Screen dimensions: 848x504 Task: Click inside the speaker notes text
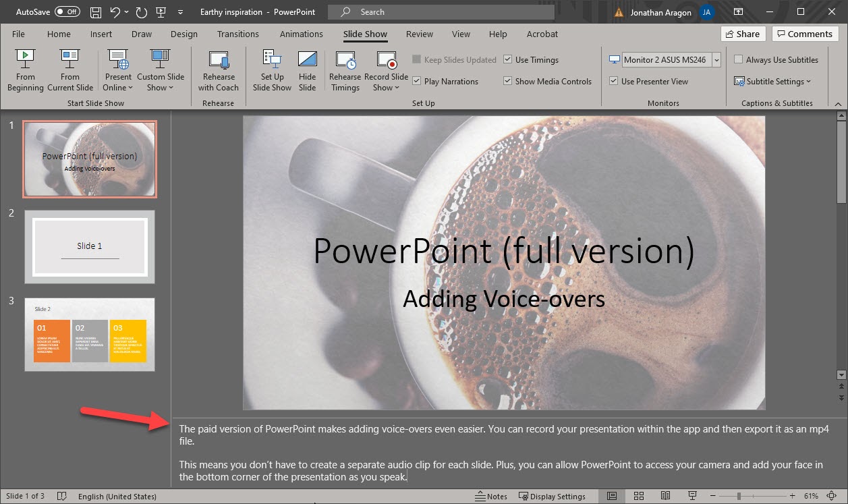tap(503, 453)
